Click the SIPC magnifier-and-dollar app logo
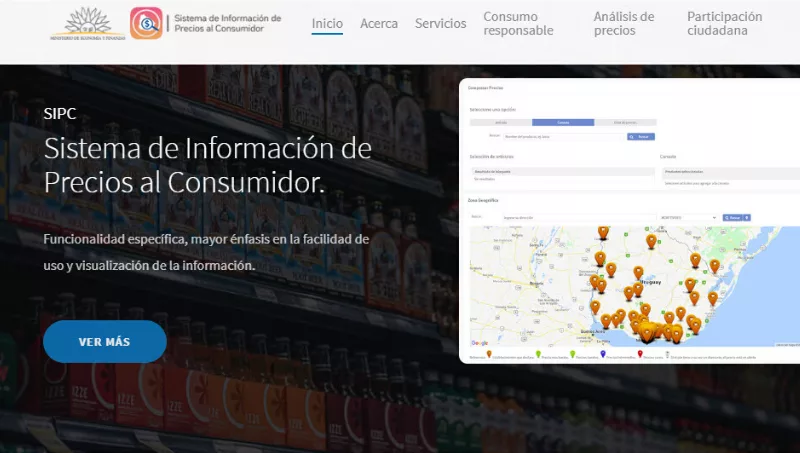The height and width of the screenshot is (453, 800). (x=146, y=23)
